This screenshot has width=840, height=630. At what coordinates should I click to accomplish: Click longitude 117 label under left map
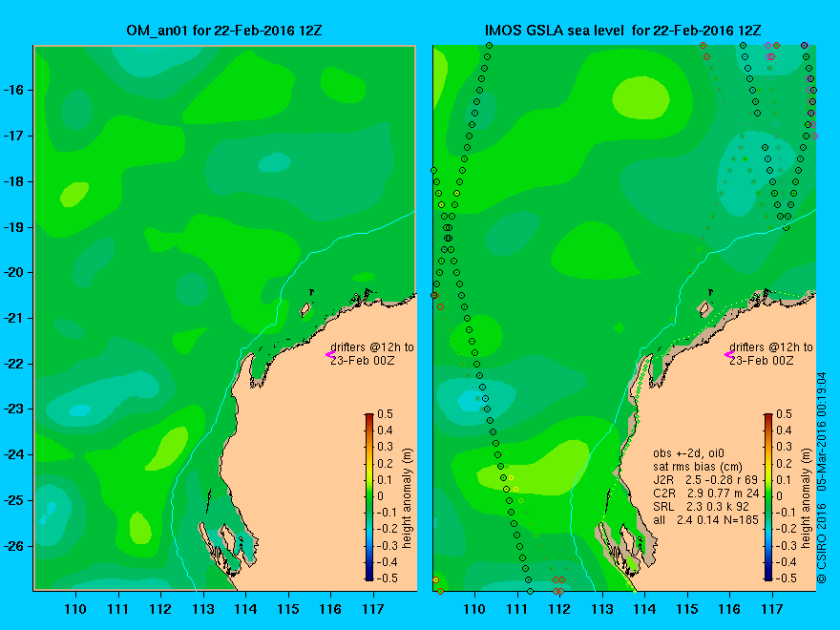tap(373, 609)
